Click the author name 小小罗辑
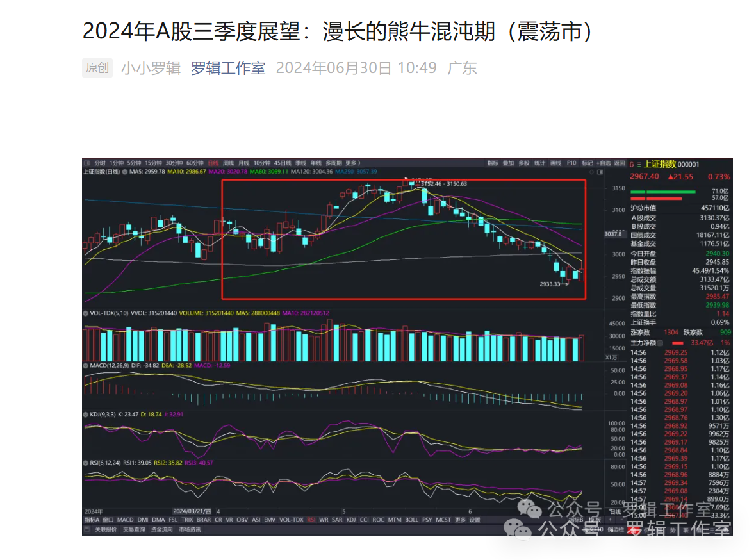 click(x=151, y=68)
